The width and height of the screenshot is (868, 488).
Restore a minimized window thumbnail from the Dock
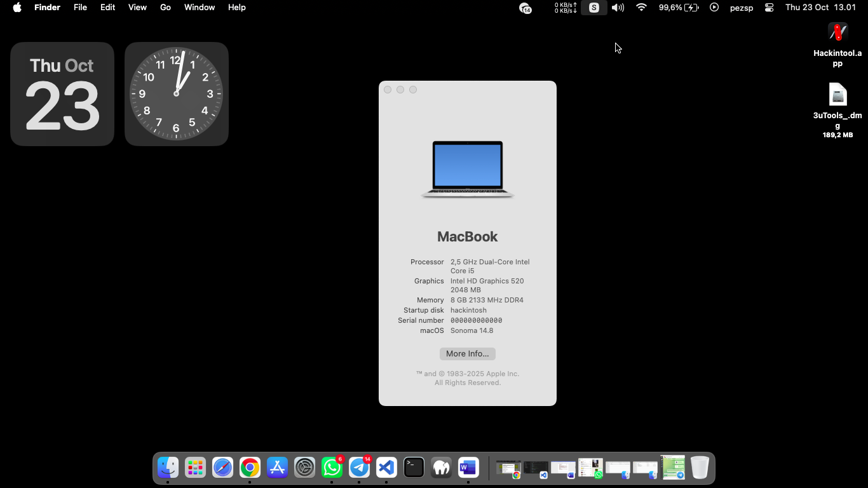point(508,468)
